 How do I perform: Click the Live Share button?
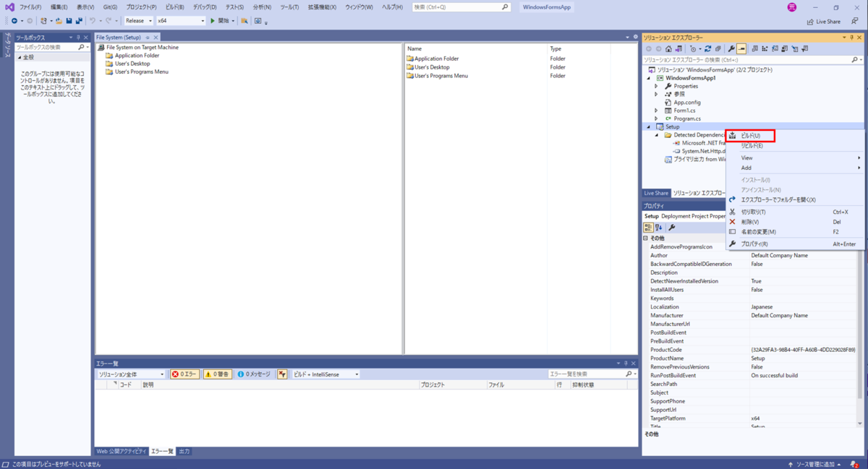823,22
